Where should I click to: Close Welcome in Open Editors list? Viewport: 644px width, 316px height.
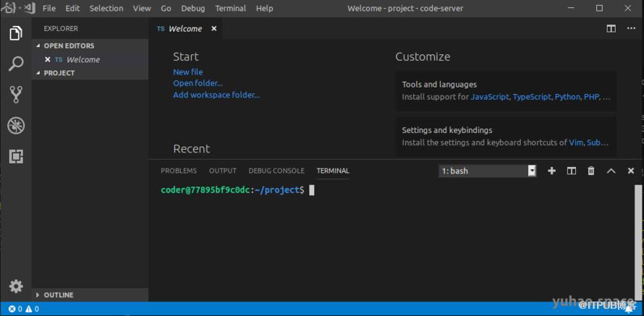point(47,59)
